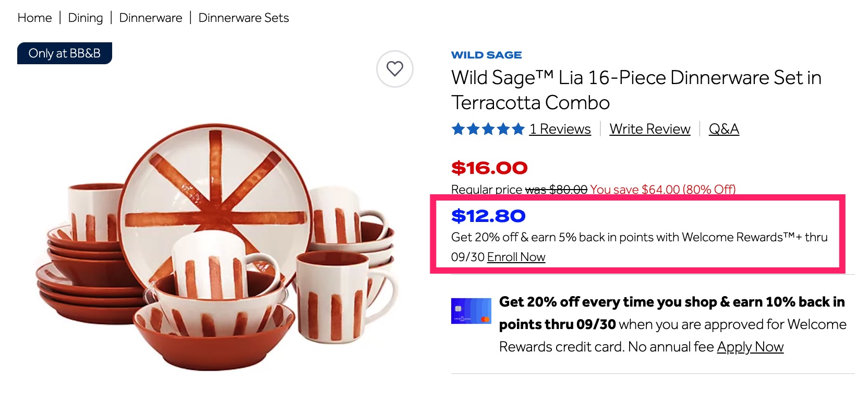Click the product title link

click(636, 90)
